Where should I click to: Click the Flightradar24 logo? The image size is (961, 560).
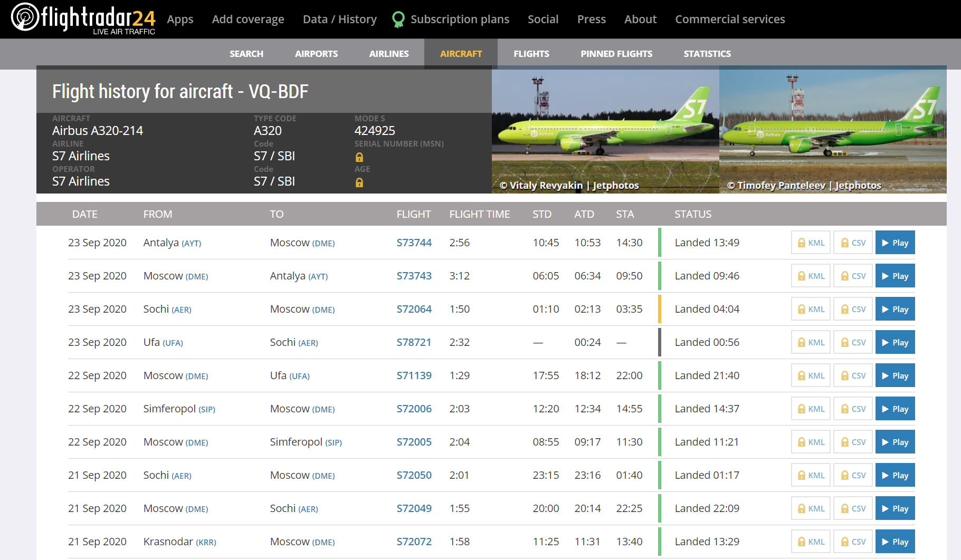(x=83, y=18)
